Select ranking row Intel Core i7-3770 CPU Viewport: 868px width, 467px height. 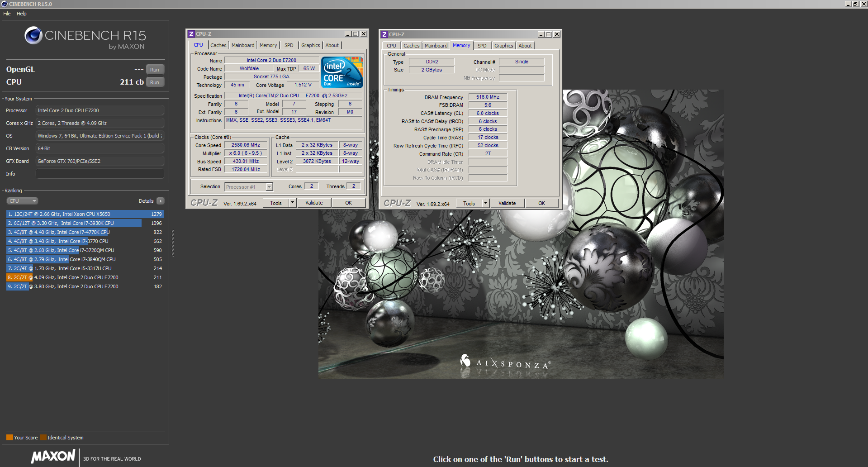click(85, 241)
